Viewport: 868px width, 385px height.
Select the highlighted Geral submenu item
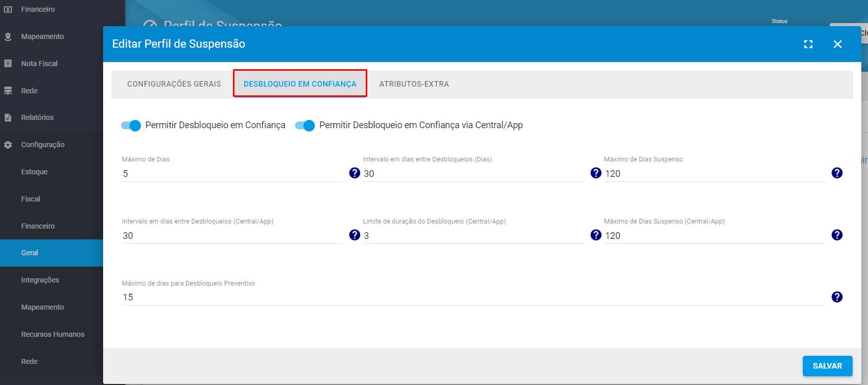(51, 253)
